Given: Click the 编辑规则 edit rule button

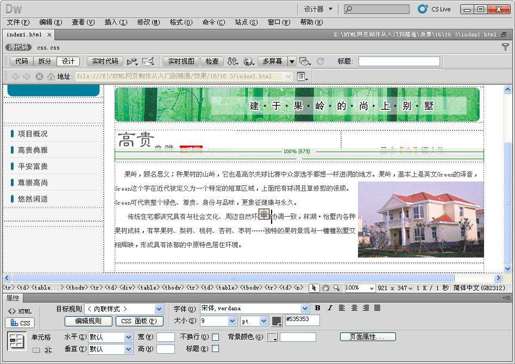Looking at the screenshot, I should click(88, 321).
